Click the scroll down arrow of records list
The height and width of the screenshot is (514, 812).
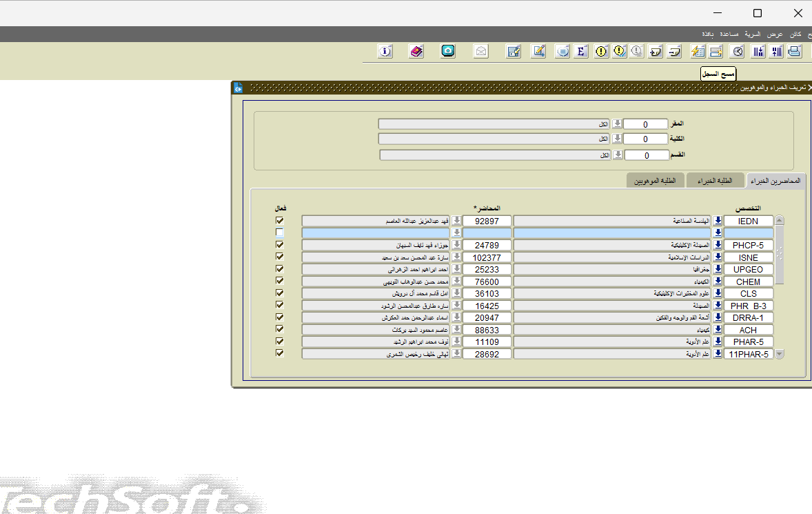[780, 354]
